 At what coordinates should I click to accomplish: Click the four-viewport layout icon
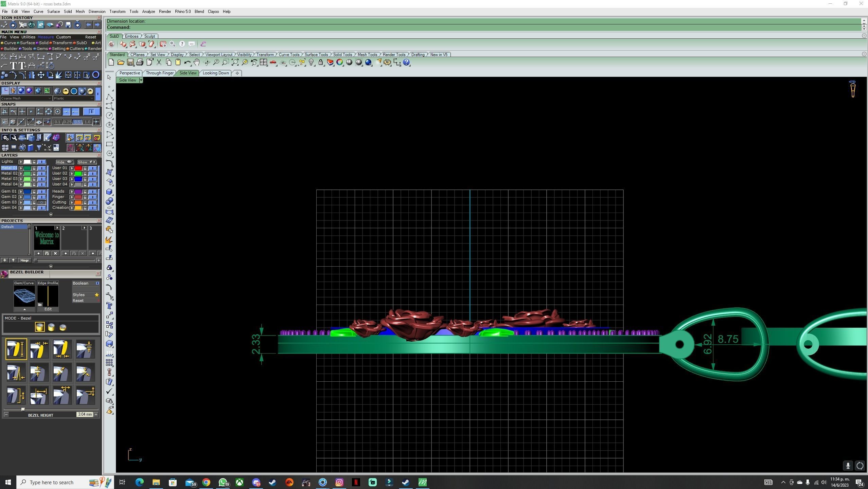pos(263,62)
